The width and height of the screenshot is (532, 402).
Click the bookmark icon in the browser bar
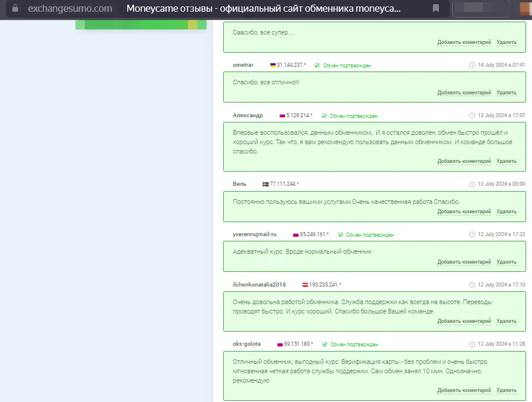point(436,9)
